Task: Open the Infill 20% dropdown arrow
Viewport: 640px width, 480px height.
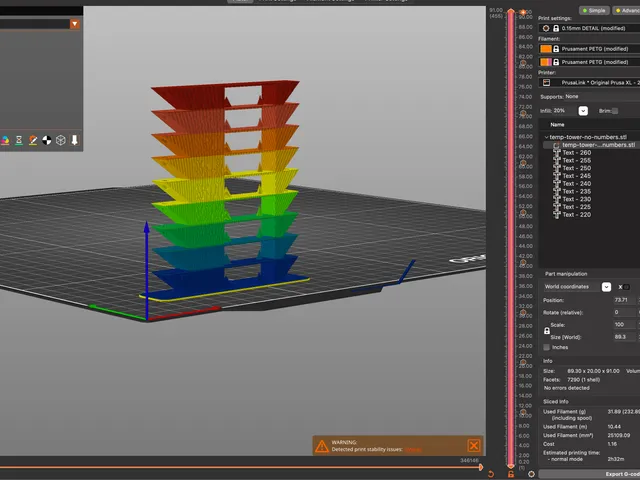Action: click(x=583, y=111)
